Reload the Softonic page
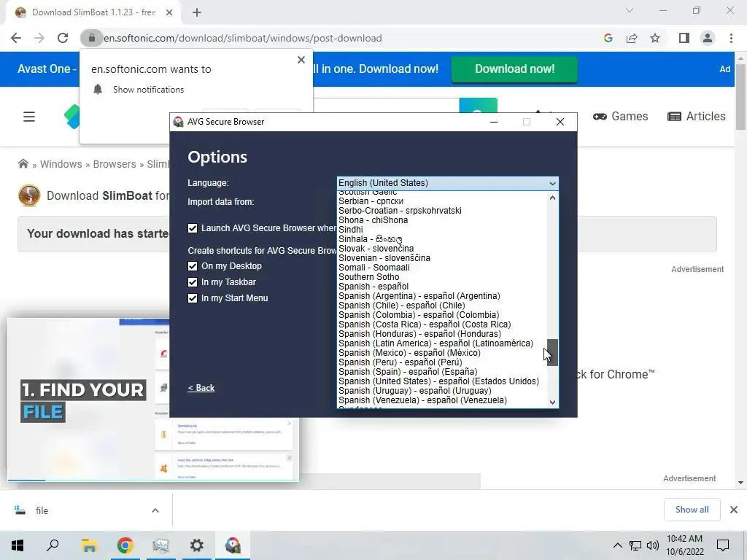This screenshot has width=747, height=560. (x=63, y=38)
